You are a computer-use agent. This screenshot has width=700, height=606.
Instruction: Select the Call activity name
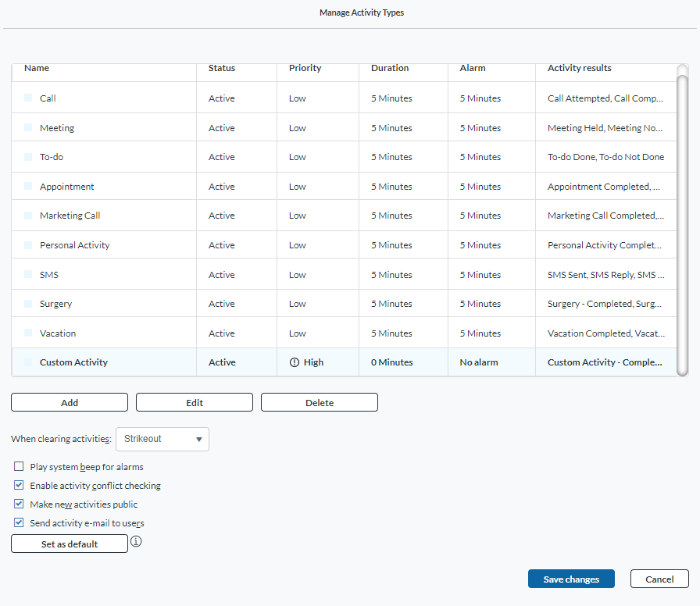click(x=48, y=98)
